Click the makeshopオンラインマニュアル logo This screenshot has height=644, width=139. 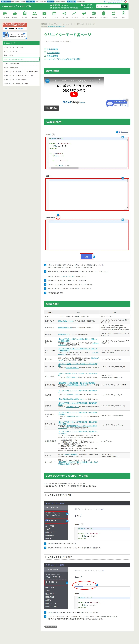tap(16, 6)
